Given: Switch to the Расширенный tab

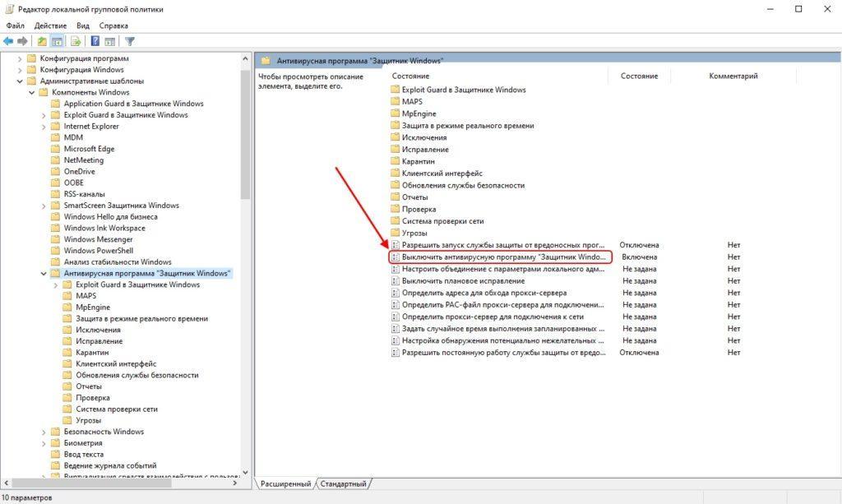Looking at the screenshot, I should coord(285,483).
